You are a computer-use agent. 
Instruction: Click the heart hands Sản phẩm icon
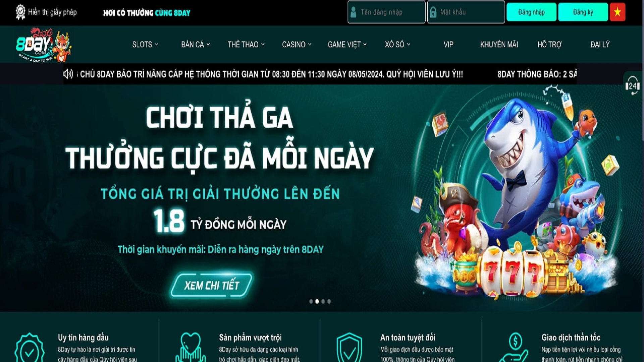(191, 348)
